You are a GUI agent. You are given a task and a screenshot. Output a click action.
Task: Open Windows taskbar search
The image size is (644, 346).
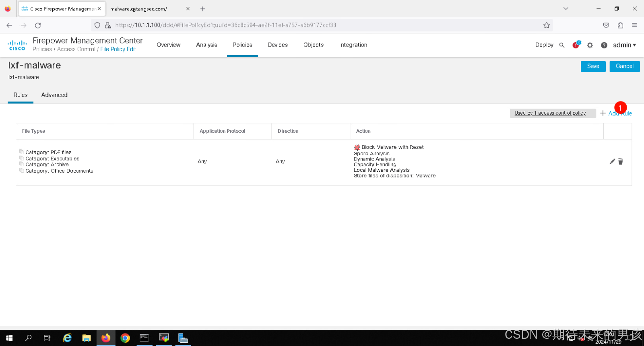28,338
